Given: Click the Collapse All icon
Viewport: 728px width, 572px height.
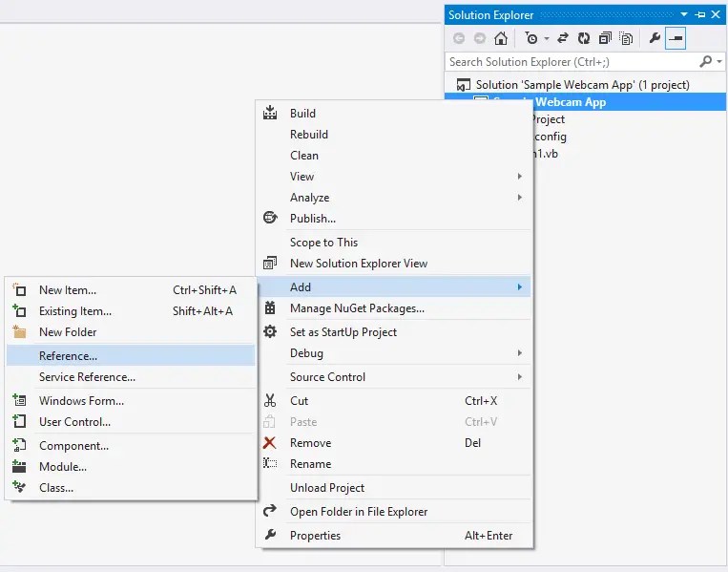Looking at the screenshot, I should [x=605, y=38].
